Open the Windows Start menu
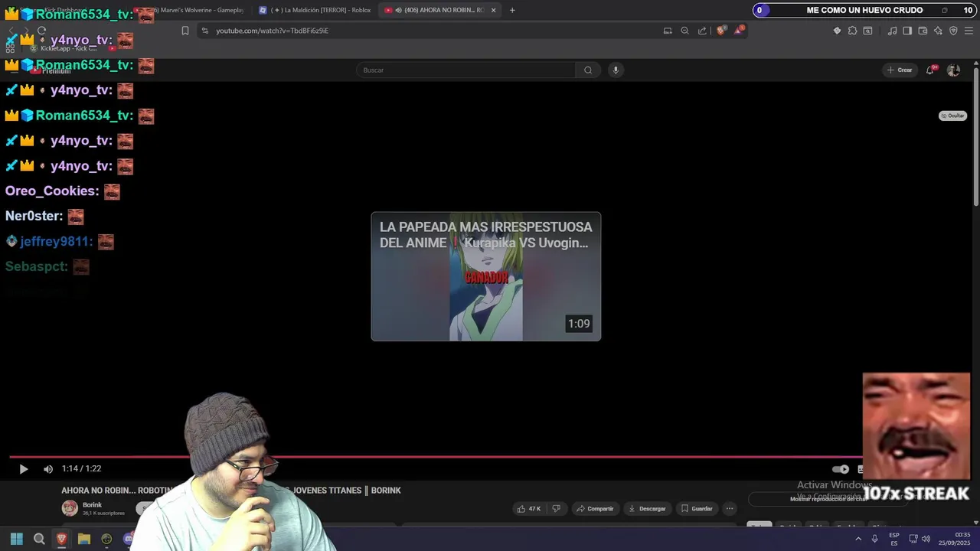This screenshot has height=551, width=980. (x=16, y=539)
